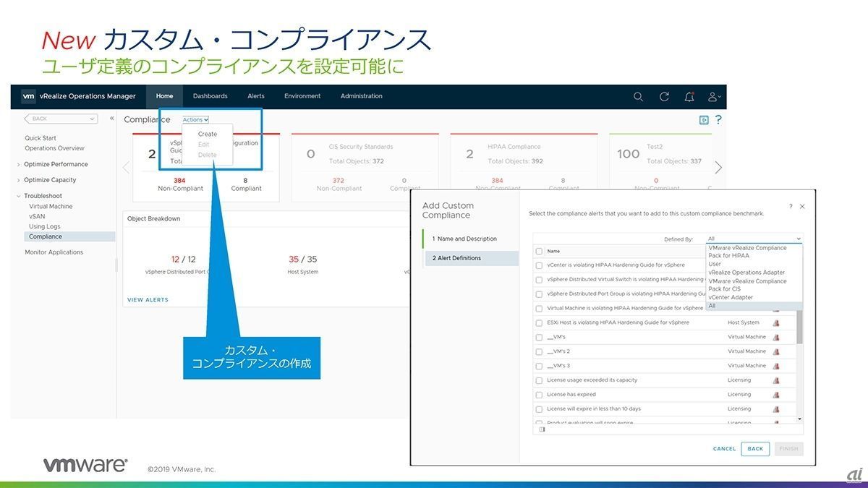Image resolution: width=868 pixels, height=488 pixels.
Task: Tick the ESXi Host HIPAA violation checkbox
Action: (539, 323)
